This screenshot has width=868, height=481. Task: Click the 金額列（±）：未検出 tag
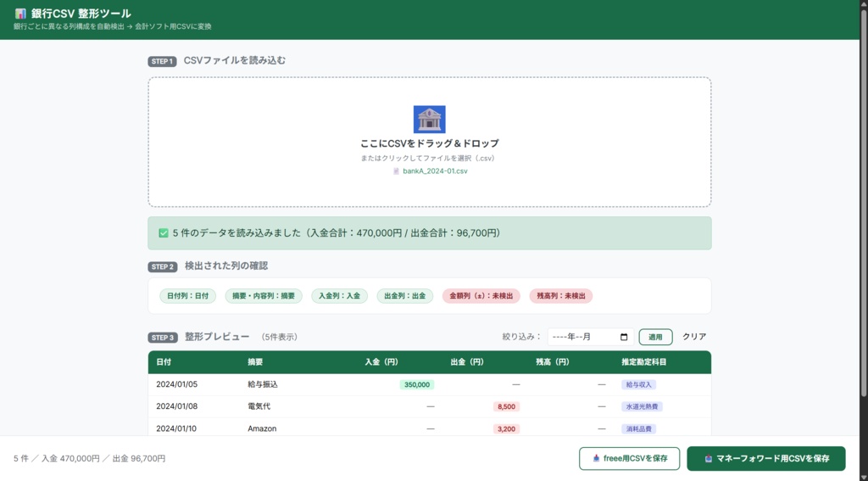(x=481, y=296)
